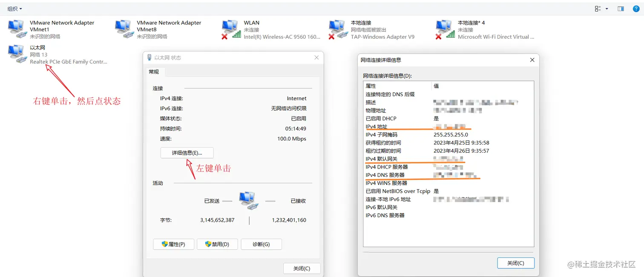Click the 网络 13 label under 以太网
Screen dimensions: 644x277
coord(39,54)
